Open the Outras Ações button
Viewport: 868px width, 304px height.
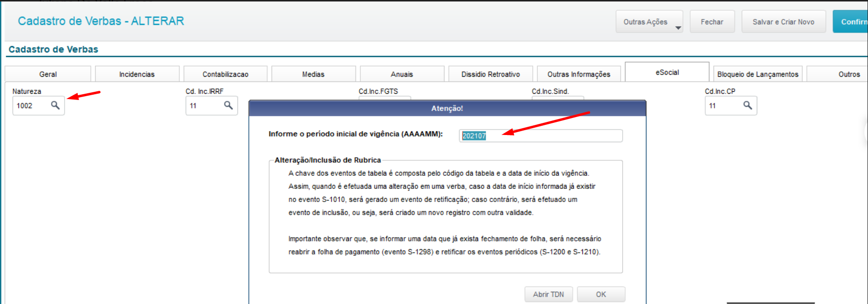649,22
